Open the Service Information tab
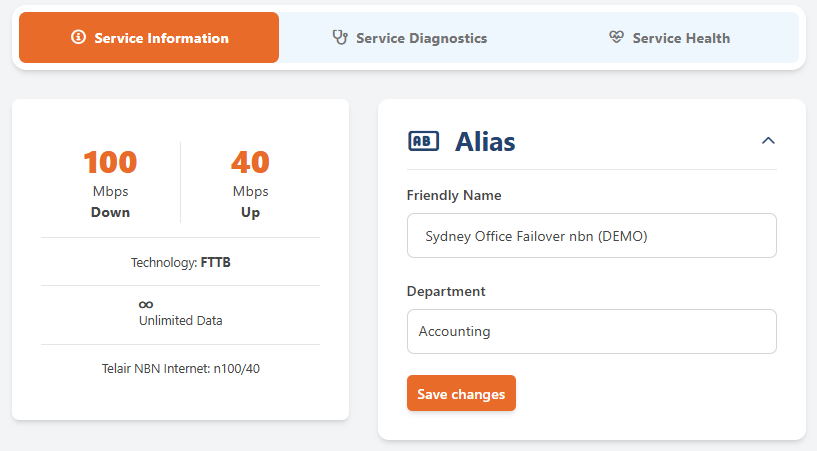This screenshot has height=451, width=817. click(149, 37)
